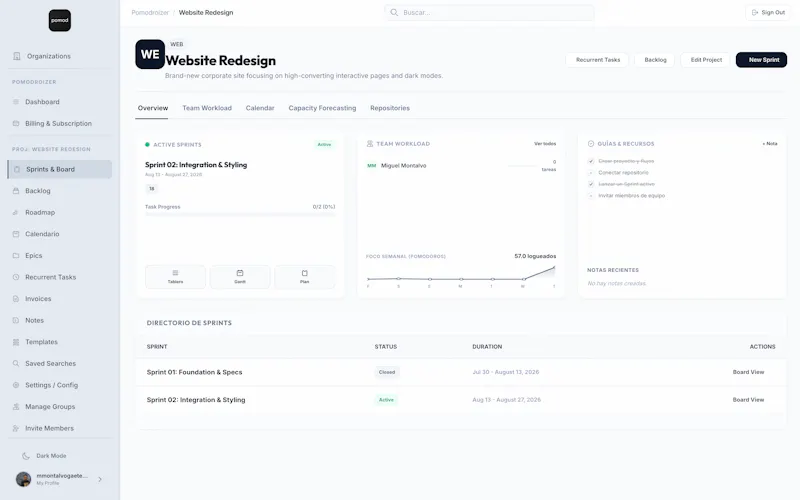Screen dimensions: 800x500
Task: Open the Capacity Forecasting tab
Action: coord(322,108)
